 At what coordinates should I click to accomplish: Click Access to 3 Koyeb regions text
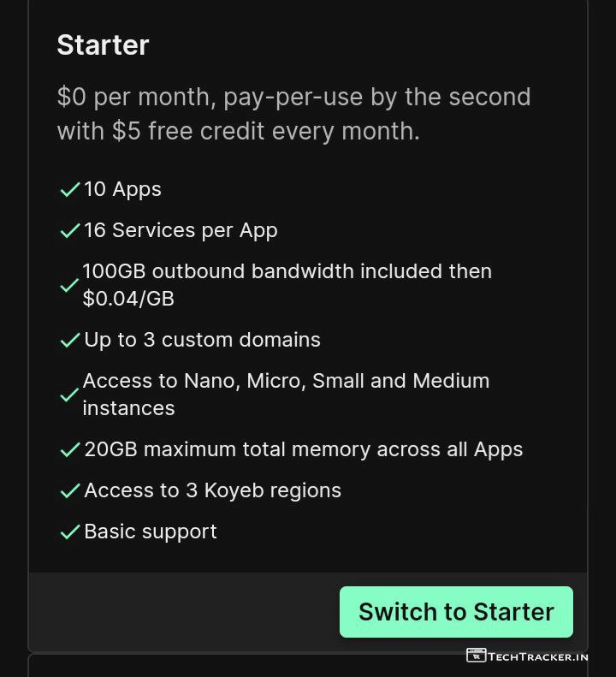pos(212,490)
